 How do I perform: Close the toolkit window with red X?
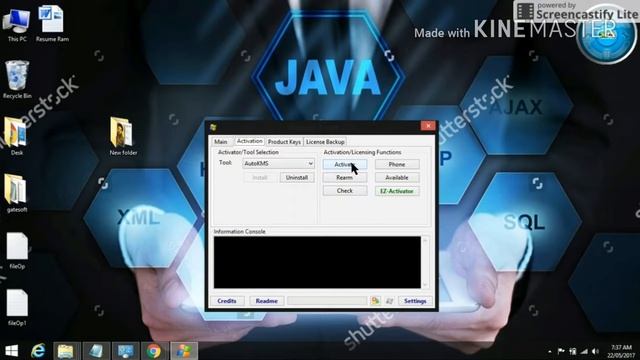pyautogui.click(x=428, y=126)
